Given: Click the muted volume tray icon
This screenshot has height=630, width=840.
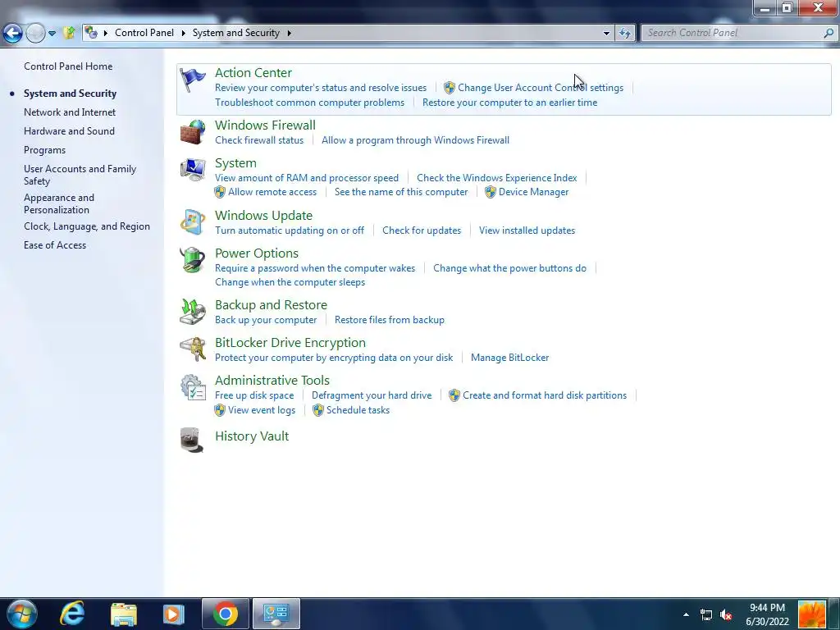Looking at the screenshot, I should [x=726, y=615].
